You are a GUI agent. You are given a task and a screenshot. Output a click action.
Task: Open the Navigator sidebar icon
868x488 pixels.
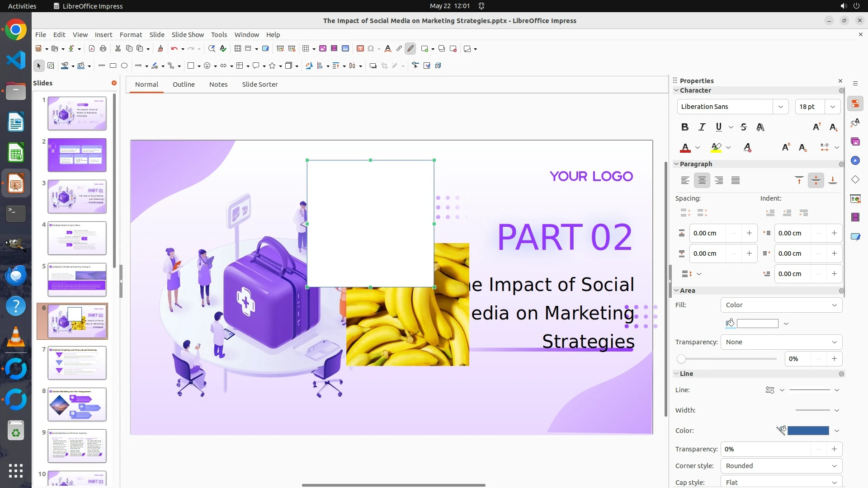point(855,161)
